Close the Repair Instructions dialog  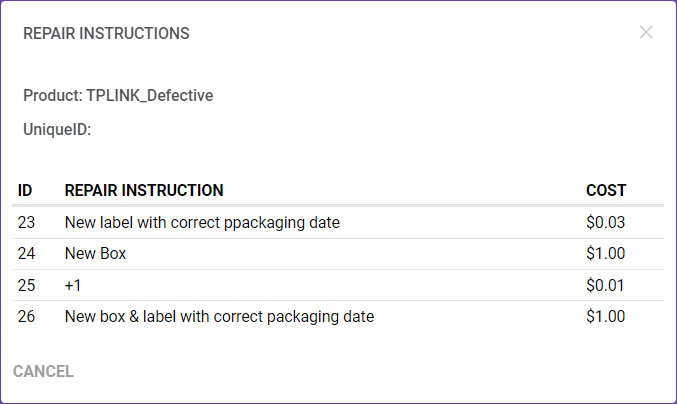(x=646, y=32)
